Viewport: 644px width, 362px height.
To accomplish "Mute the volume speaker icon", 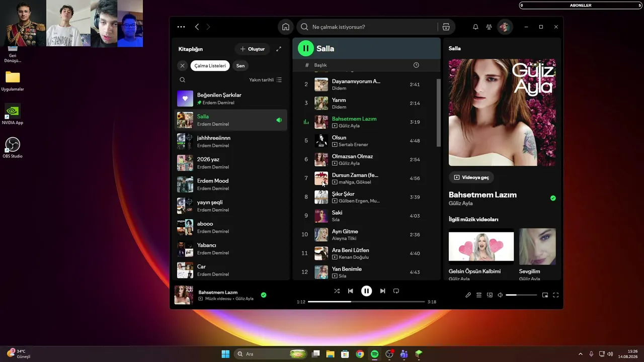I will [x=500, y=295].
